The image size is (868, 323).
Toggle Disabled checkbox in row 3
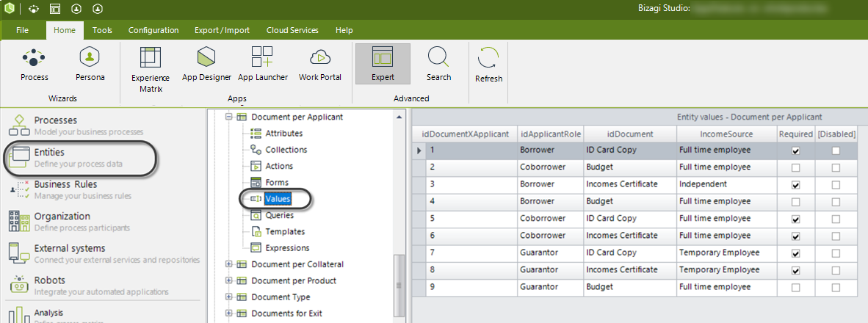(x=836, y=184)
